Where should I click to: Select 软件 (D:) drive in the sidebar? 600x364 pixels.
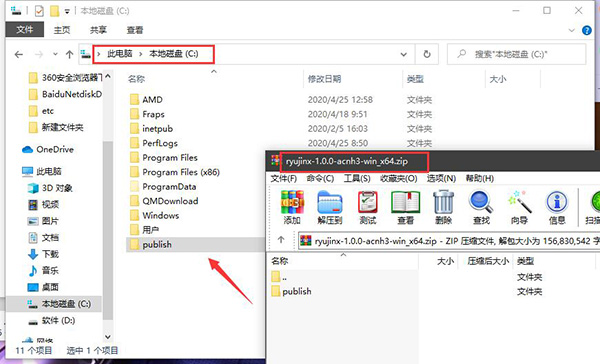point(51,320)
